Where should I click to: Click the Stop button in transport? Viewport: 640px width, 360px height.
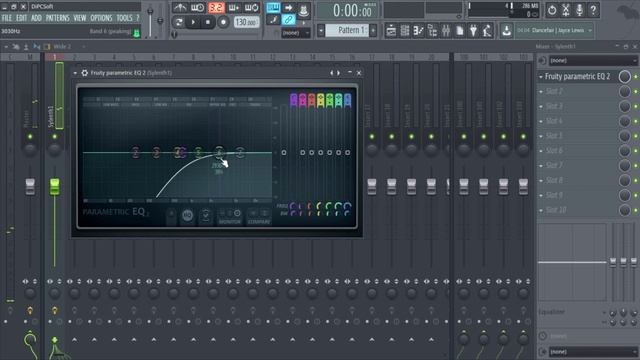tap(208, 22)
